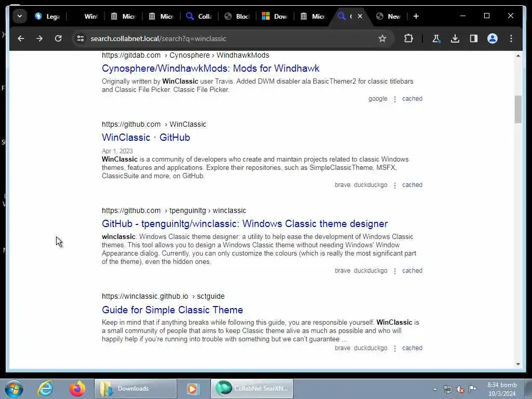The width and height of the screenshot is (532, 399).
Task: Close the active search tab
Action: [360, 16]
